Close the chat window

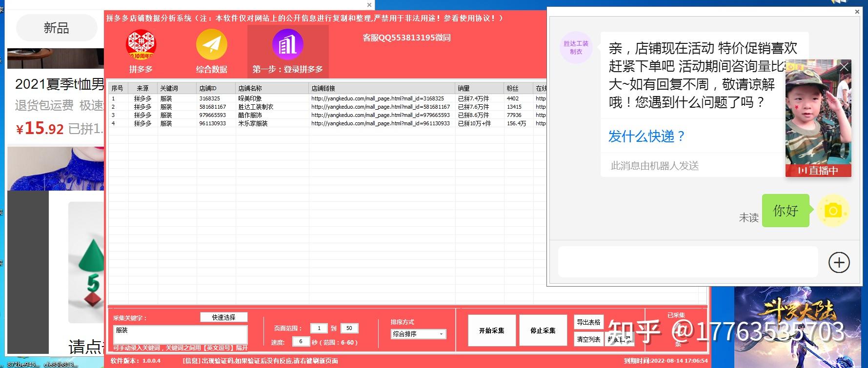click(x=857, y=11)
